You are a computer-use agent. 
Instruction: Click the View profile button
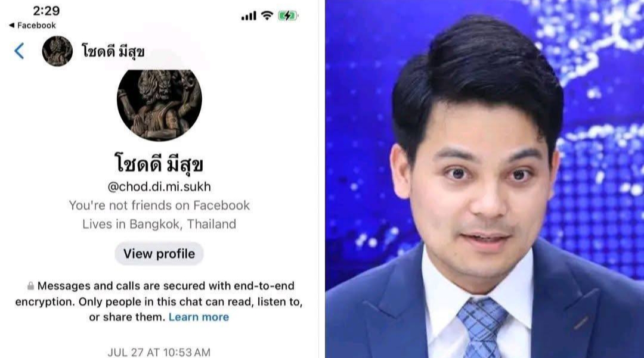coord(159,254)
